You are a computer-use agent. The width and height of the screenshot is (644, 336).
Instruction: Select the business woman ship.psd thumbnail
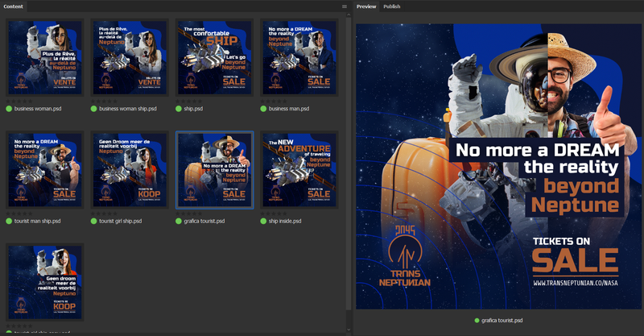(130, 57)
